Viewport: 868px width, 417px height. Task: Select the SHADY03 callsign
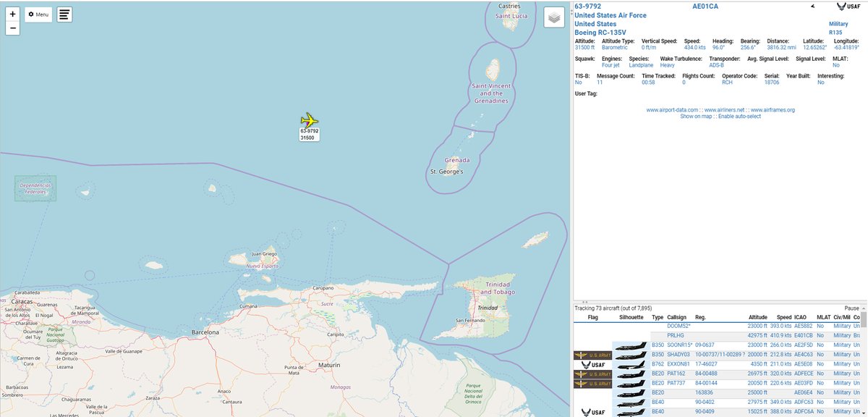678,355
